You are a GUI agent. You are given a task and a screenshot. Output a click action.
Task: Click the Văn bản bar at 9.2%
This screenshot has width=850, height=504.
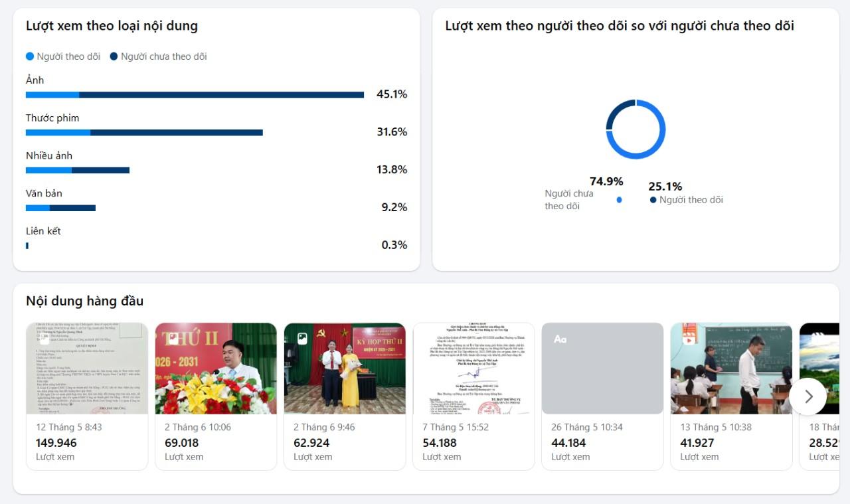pyautogui.click(x=60, y=208)
